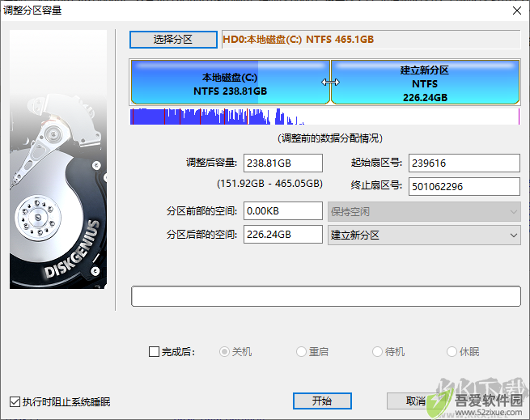Select the 待机 radio option

tap(377, 352)
